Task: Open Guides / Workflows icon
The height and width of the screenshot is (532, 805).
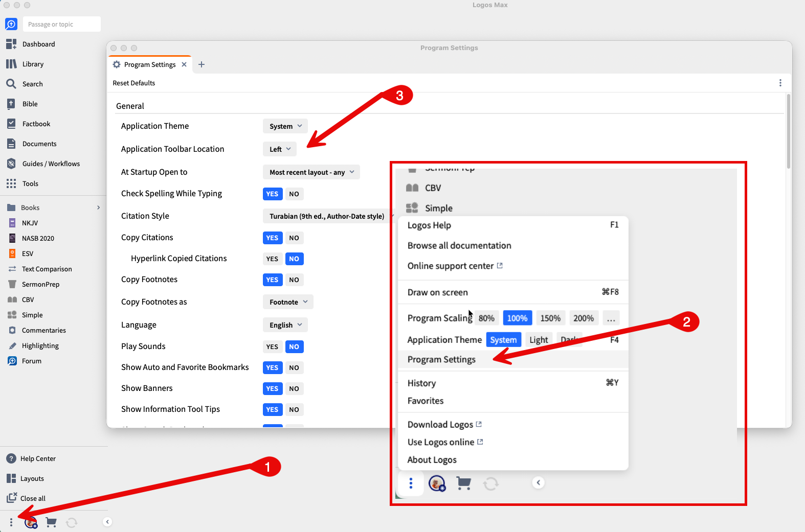Action: point(11,164)
